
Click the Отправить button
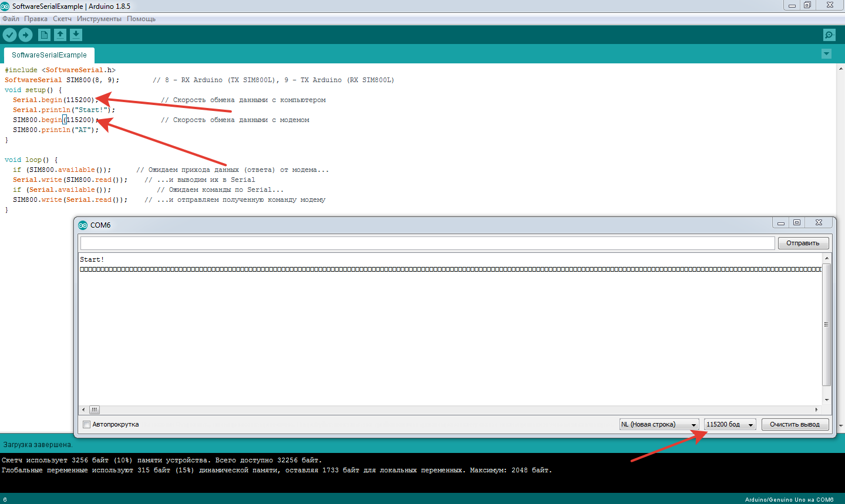pyautogui.click(x=803, y=243)
